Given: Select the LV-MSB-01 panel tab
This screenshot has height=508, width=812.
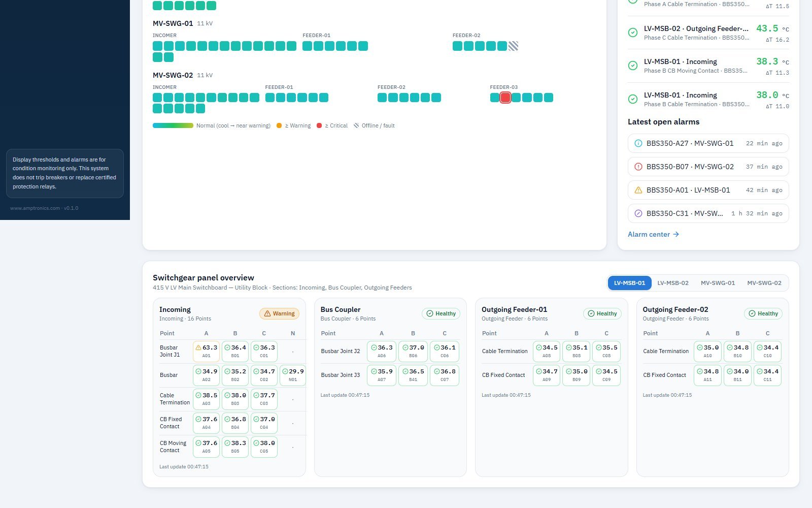Looking at the screenshot, I should point(629,283).
